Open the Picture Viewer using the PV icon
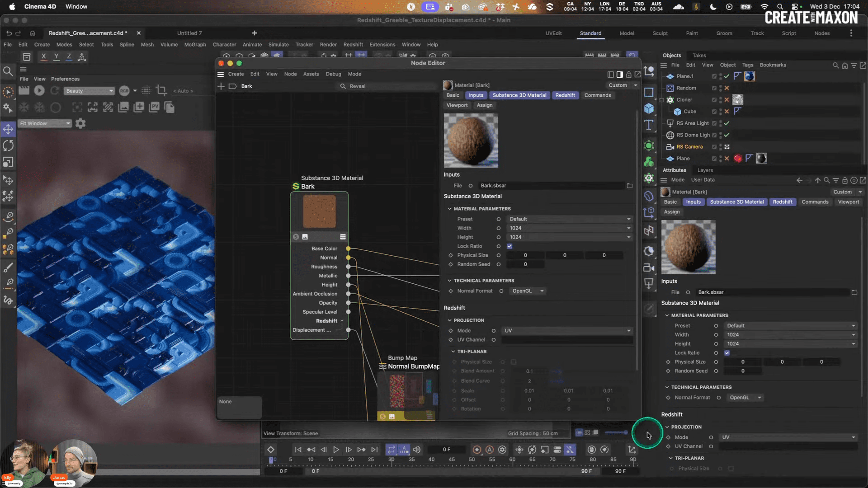This screenshot has height=488, width=868. [154, 107]
